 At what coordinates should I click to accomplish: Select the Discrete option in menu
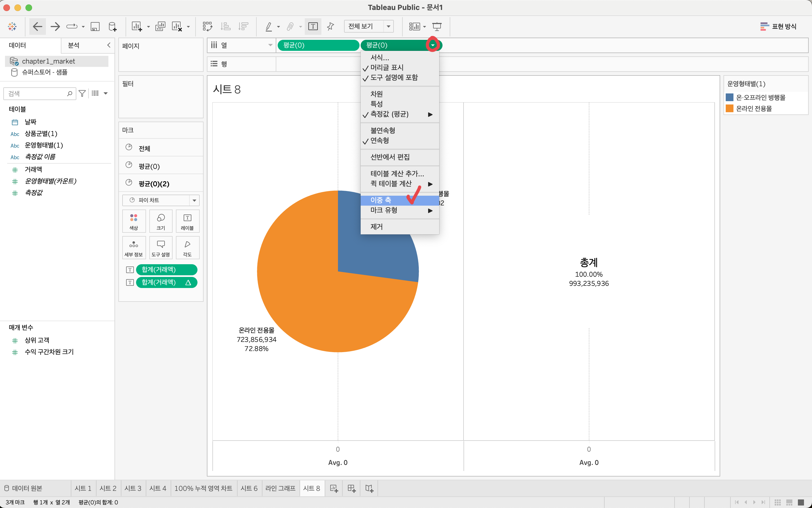(382, 130)
